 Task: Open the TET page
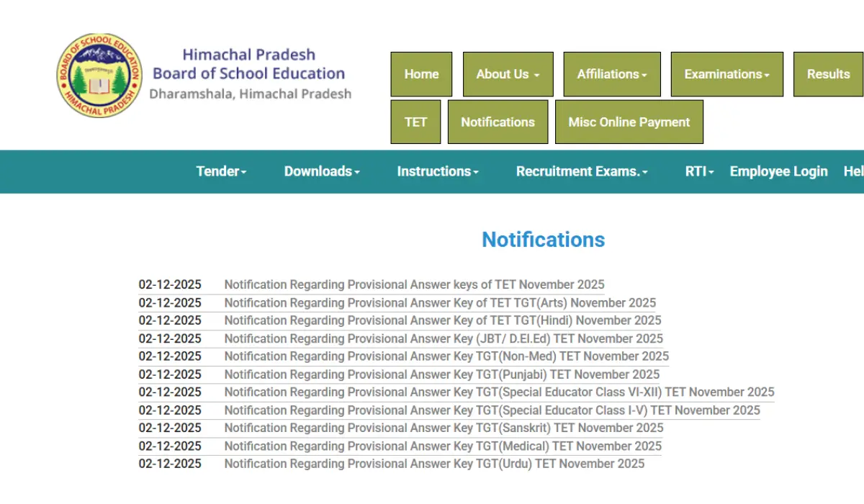415,122
